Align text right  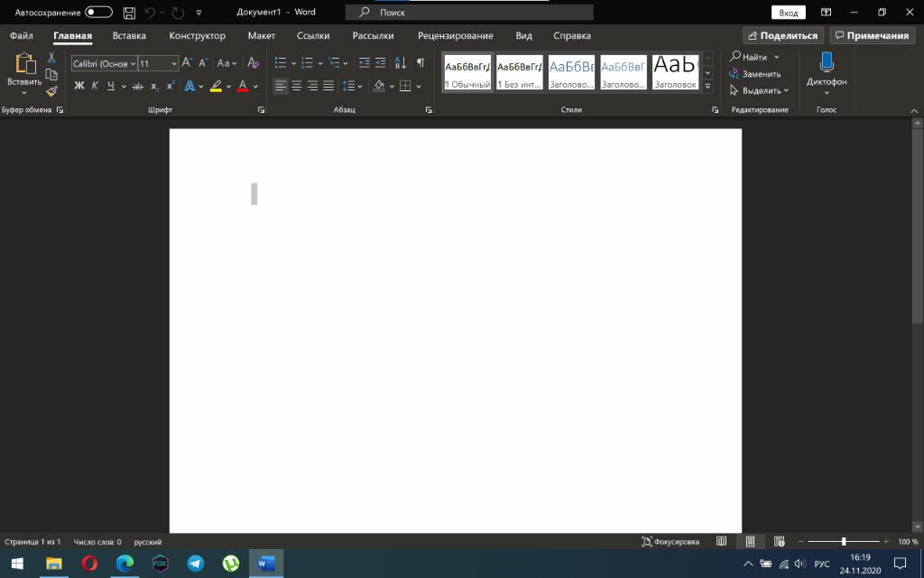click(x=312, y=86)
